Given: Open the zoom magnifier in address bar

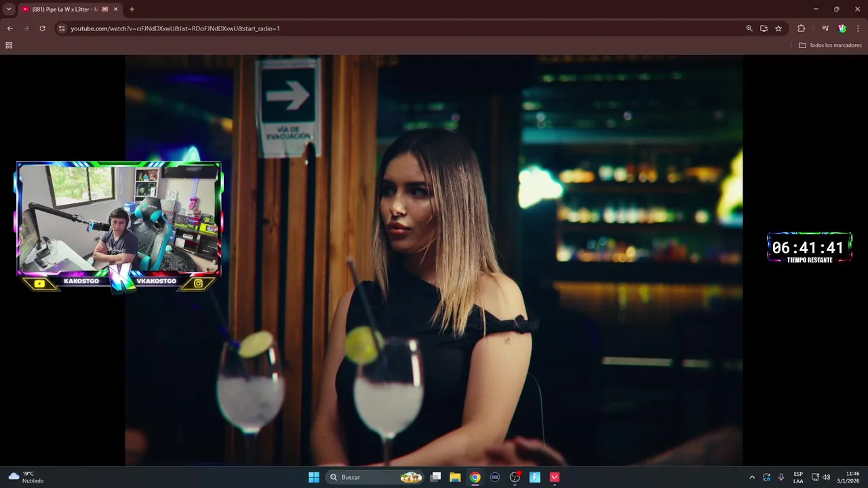Looking at the screenshot, I should (749, 28).
